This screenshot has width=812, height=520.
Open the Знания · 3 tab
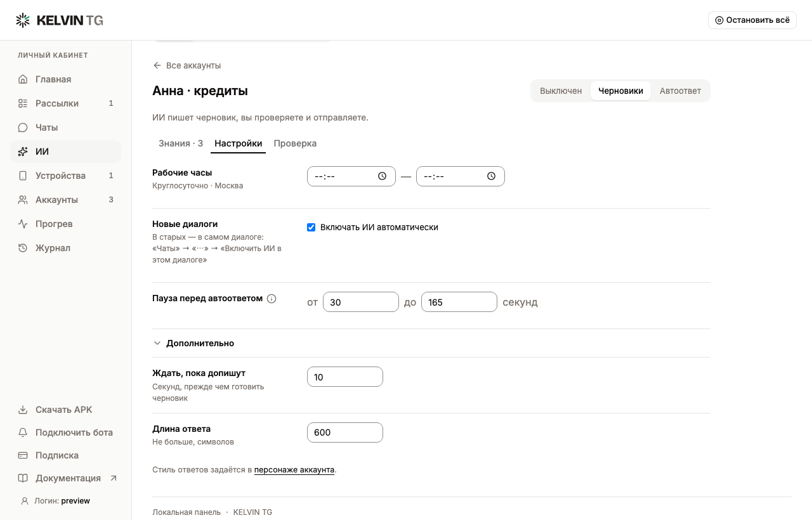181,143
